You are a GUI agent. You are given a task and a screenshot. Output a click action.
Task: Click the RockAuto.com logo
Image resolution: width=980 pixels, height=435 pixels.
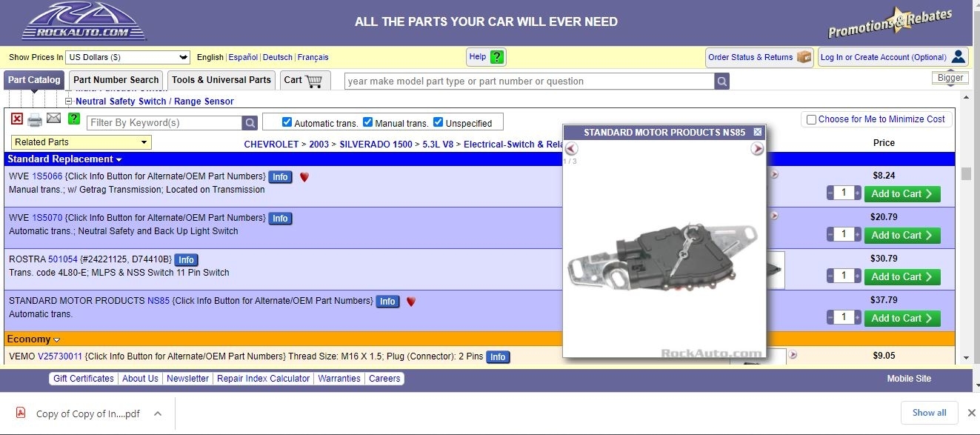84,21
